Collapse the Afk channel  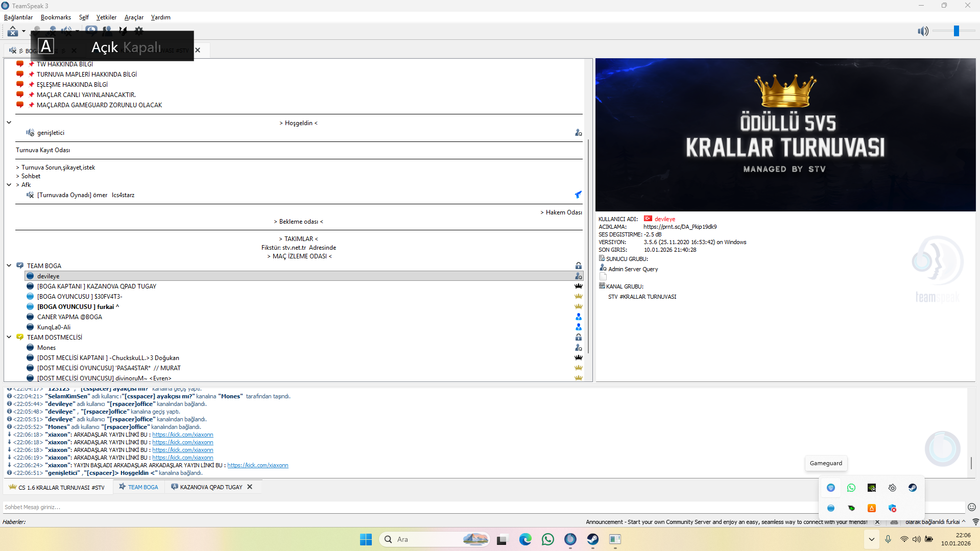[x=9, y=185]
